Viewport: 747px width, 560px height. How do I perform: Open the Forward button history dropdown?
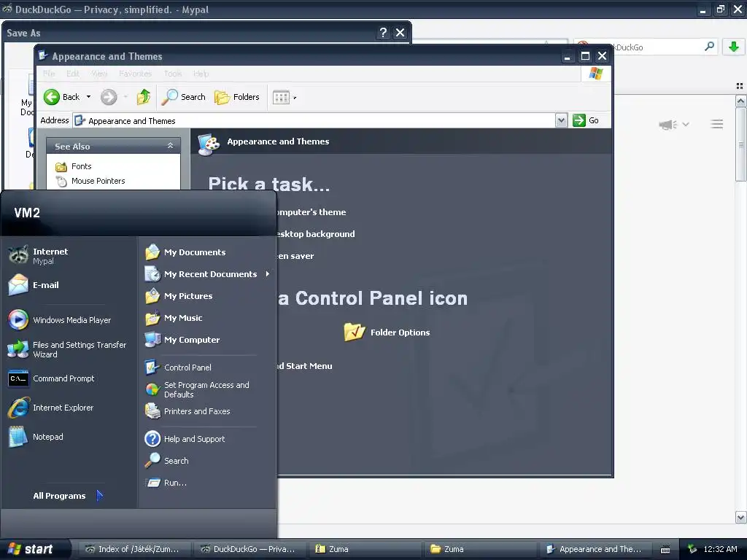[125, 97]
